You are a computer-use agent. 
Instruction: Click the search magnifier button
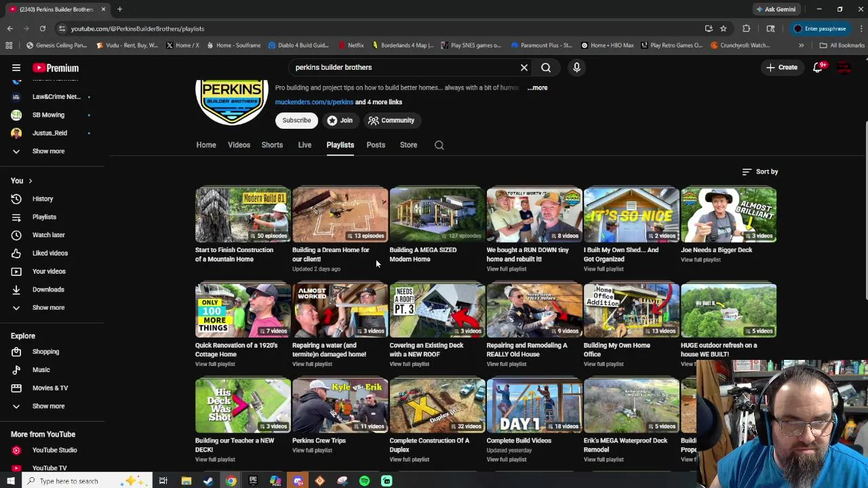tap(546, 67)
